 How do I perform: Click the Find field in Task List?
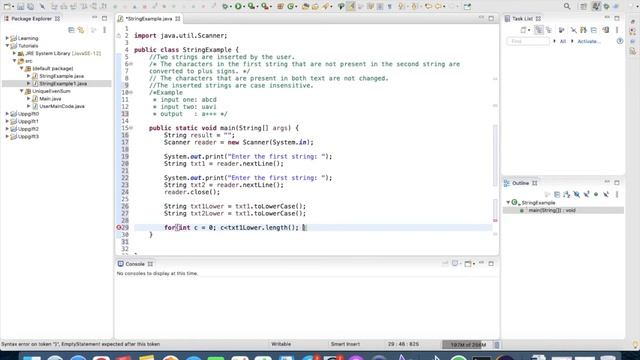528,41
